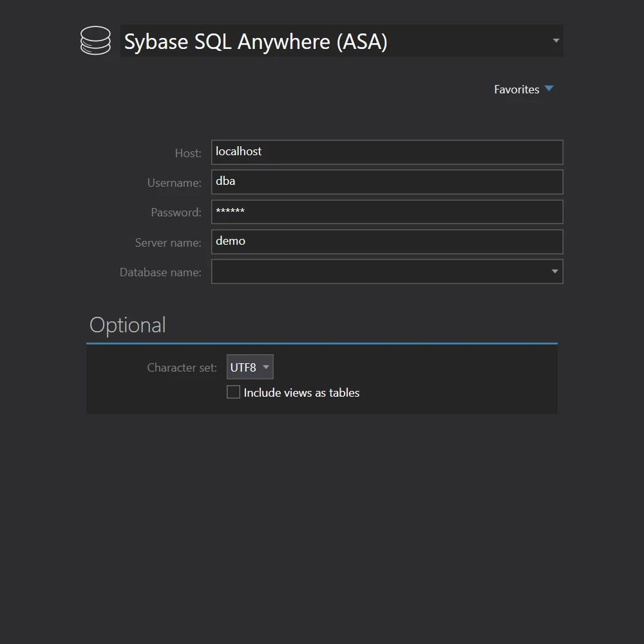Expand the Database name dropdown

[554, 271]
